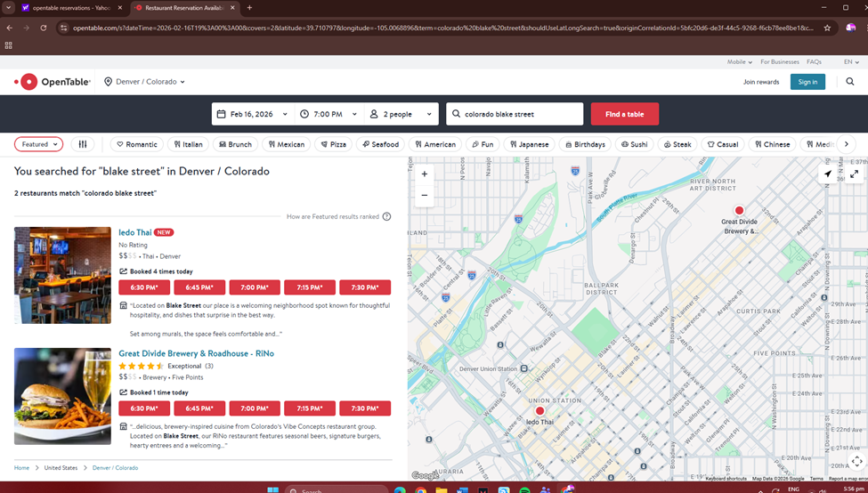Toggle the Sushi filter chip

coord(634,144)
